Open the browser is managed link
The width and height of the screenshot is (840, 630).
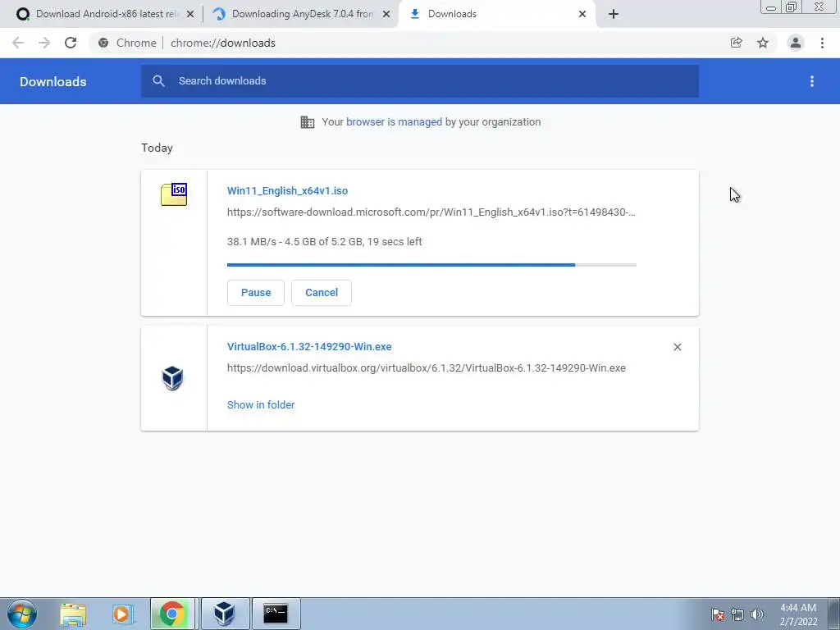click(x=395, y=122)
